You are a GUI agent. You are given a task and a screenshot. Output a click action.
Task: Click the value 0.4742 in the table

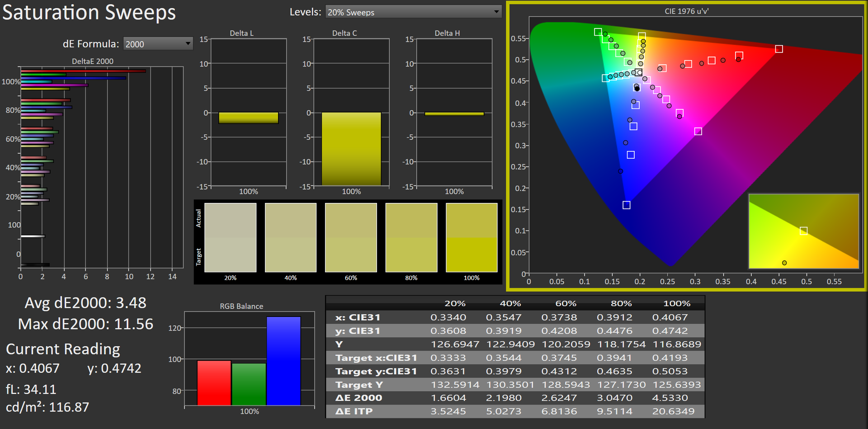point(670,331)
